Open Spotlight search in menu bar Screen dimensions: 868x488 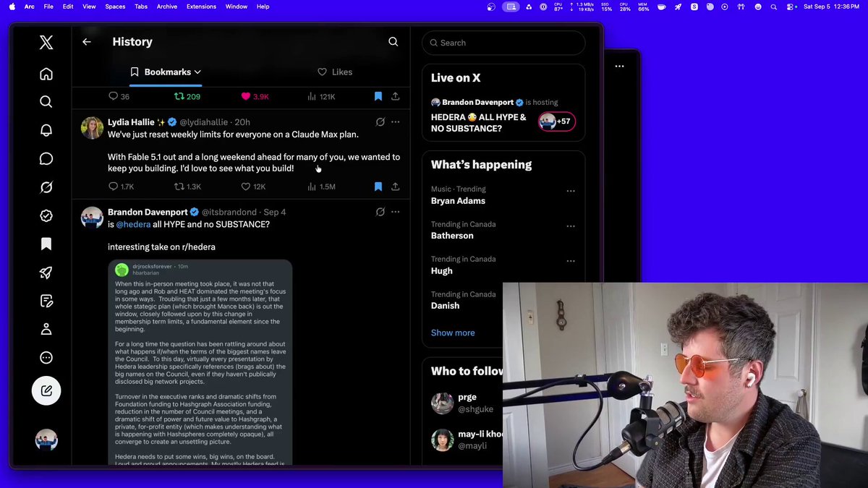(773, 7)
